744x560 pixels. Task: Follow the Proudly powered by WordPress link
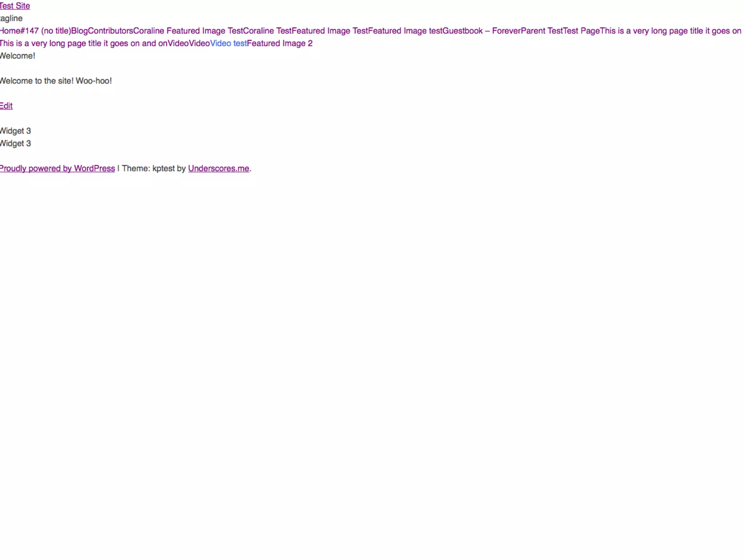57,168
